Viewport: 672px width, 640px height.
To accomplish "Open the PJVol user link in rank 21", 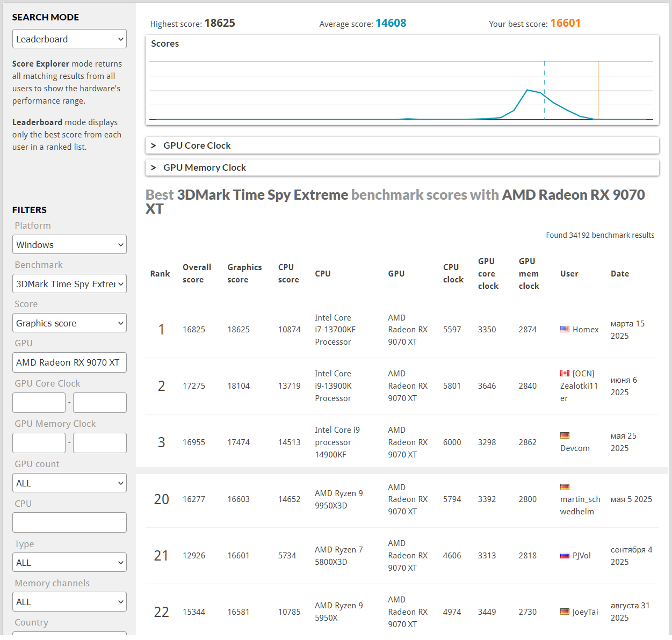I will click(x=582, y=556).
